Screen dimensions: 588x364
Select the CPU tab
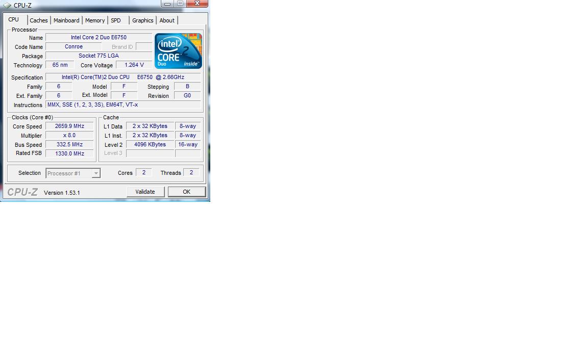point(14,19)
